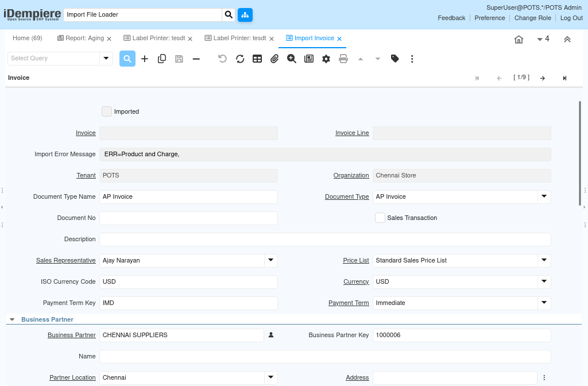Click the iDempiere logo
Screen dimensions: 588x386
tap(32, 14)
